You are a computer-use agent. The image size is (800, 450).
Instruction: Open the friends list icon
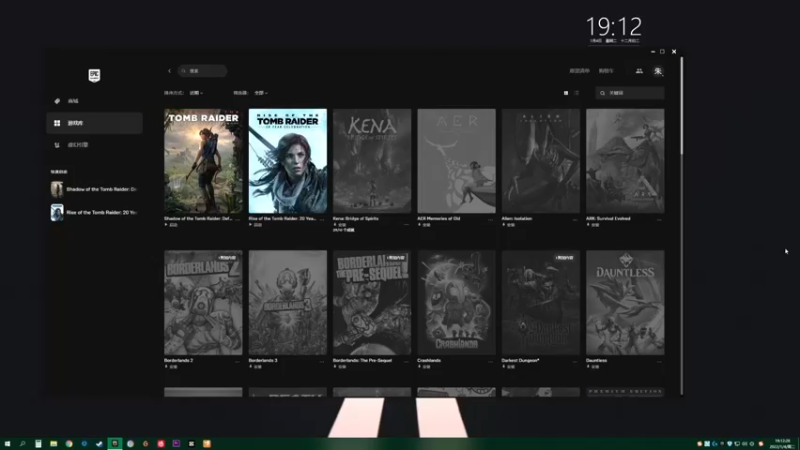(639, 71)
